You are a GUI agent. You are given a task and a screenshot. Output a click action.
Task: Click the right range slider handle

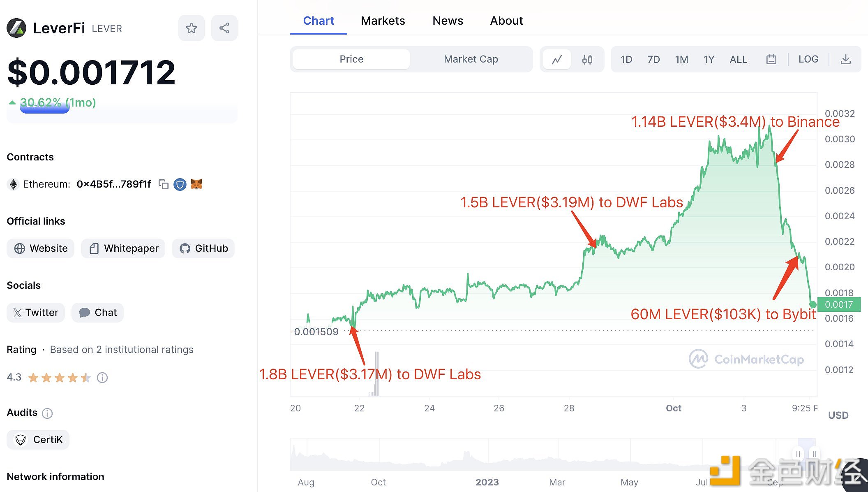pyautogui.click(x=814, y=454)
